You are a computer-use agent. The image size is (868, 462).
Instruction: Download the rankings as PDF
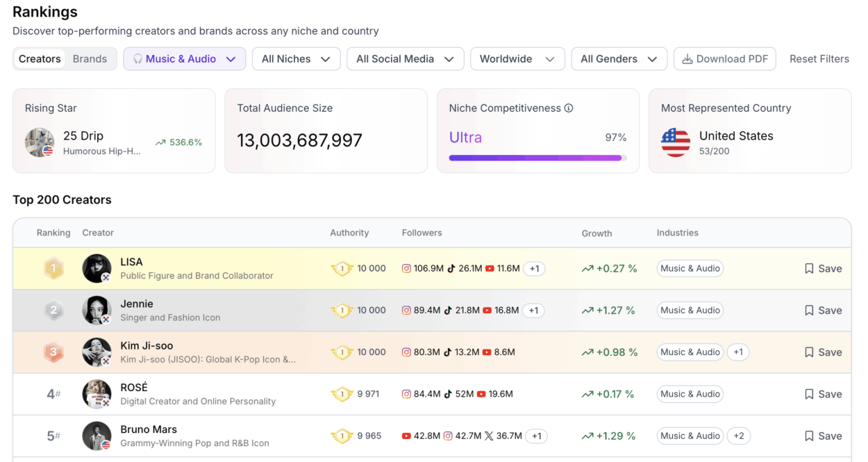[x=724, y=59]
